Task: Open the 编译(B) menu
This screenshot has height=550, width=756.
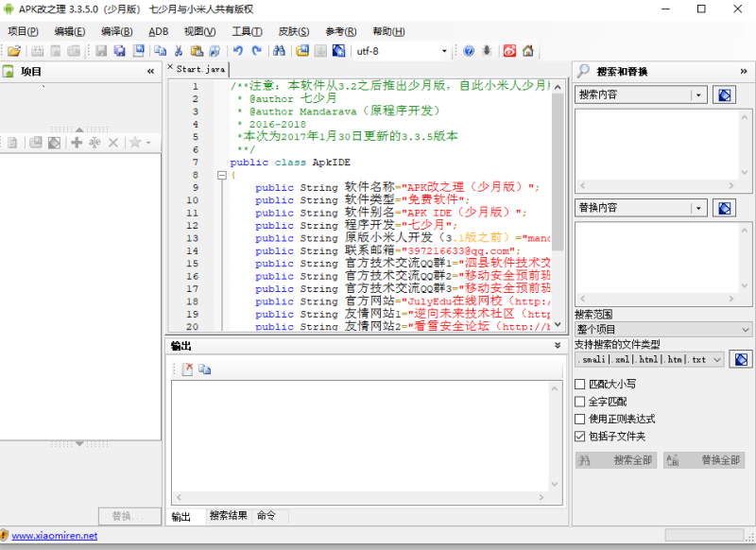Action: (x=116, y=31)
